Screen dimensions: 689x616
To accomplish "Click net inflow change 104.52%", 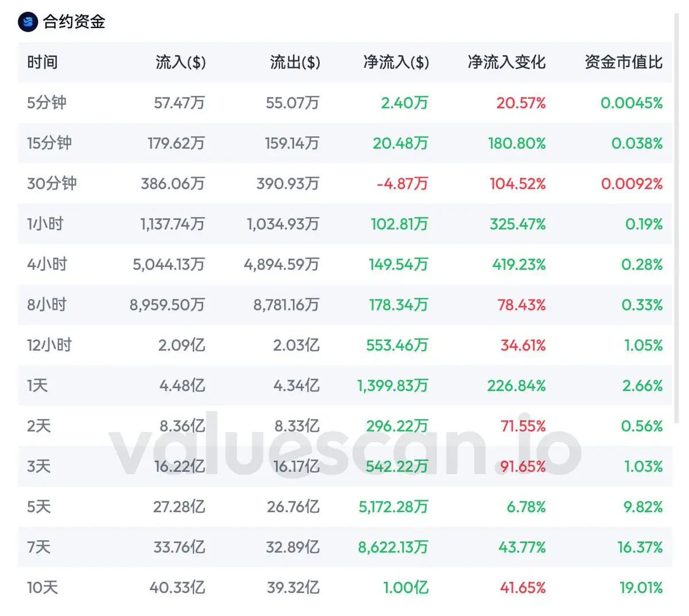I will pyautogui.click(x=517, y=184).
